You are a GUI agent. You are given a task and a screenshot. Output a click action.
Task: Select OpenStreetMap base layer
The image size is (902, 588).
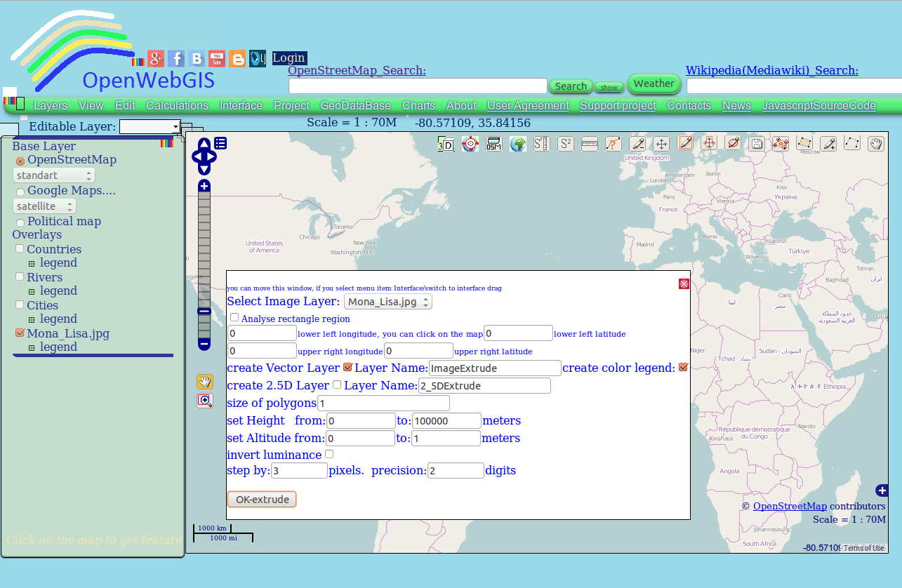pyautogui.click(x=20, y=161)
